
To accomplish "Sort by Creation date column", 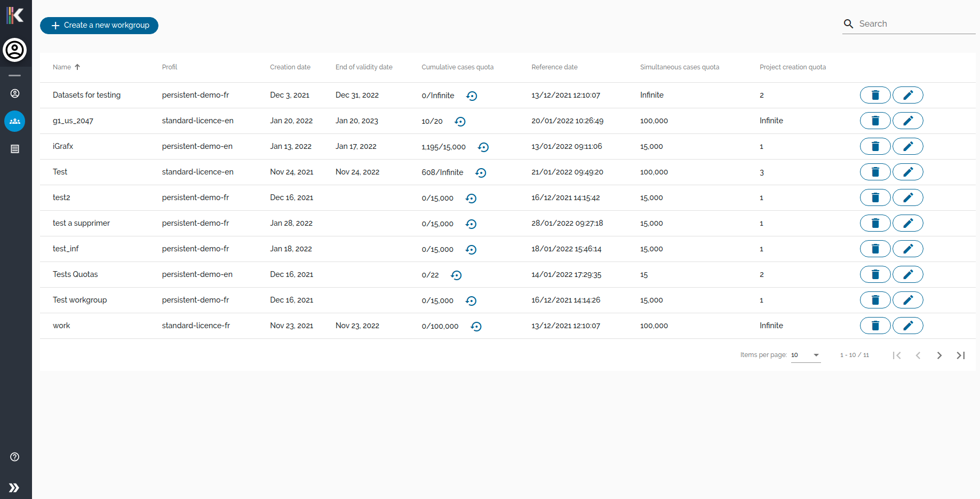I will coord(290,67).
